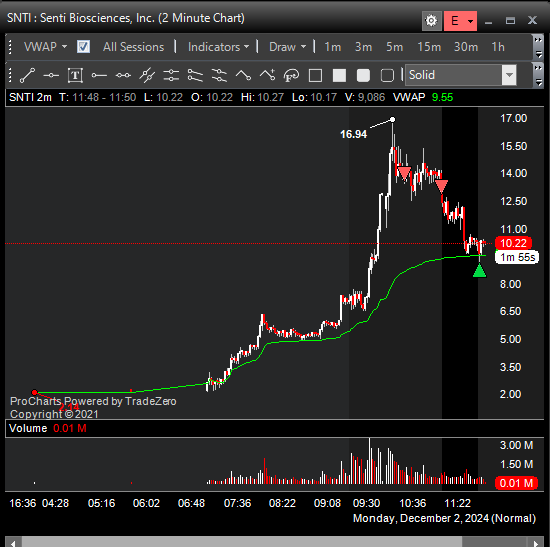This screenshot has height=547, width=550.
Task: Select the empty rectangle shape tool
Action: click(x=315, y=75)
